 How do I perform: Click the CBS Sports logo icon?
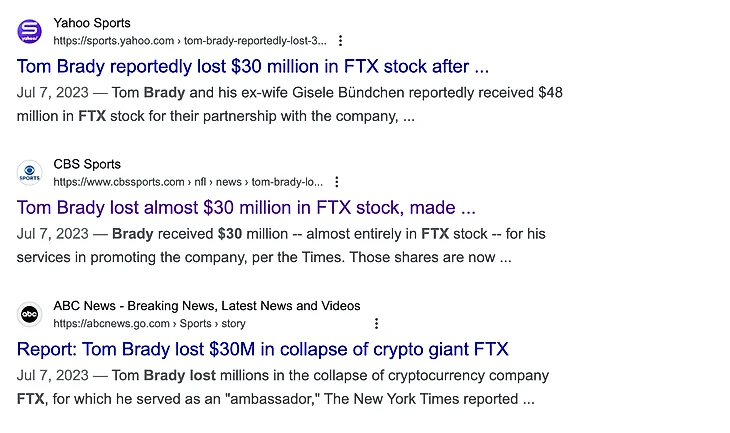(30, 173)
